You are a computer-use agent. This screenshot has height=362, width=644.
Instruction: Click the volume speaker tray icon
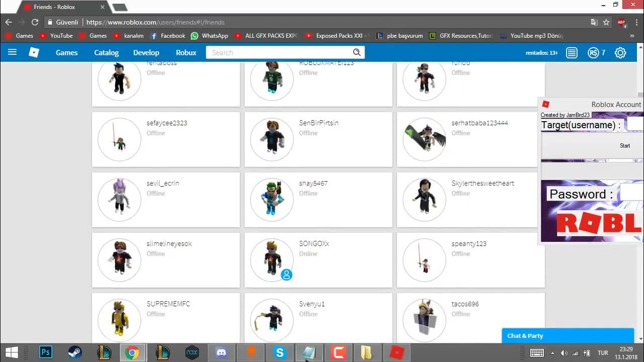point(564,353)
